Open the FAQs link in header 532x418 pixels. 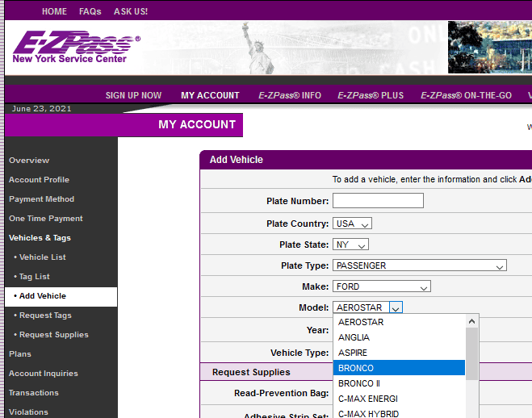point(90,12)
